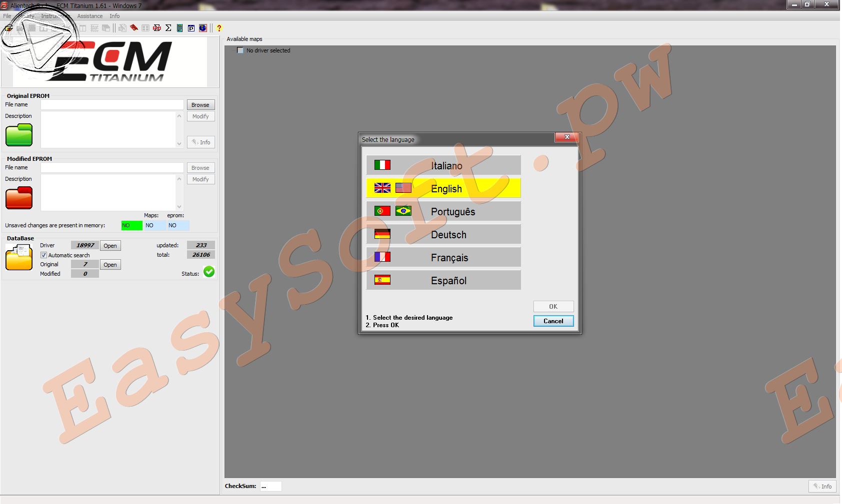Viewport: 842px width, 504px height.
Task: Click the green Status checkmark icon
Action: coord(209,272)
